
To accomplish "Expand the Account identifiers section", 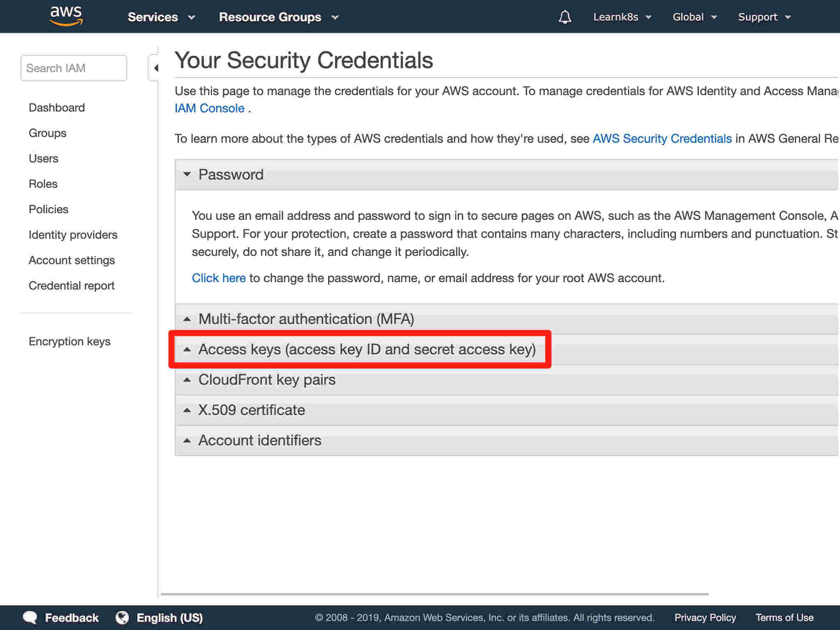I will (x=507, y=441).
